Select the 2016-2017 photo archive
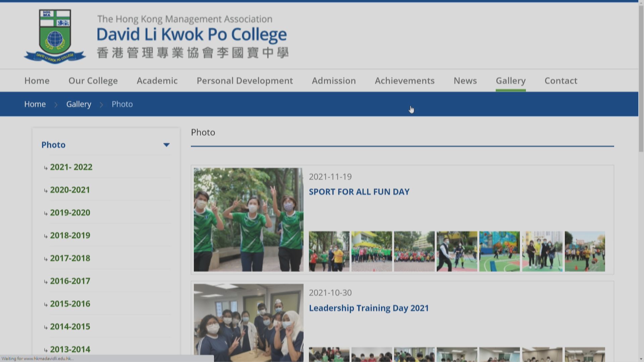 (x=70, y=281)
